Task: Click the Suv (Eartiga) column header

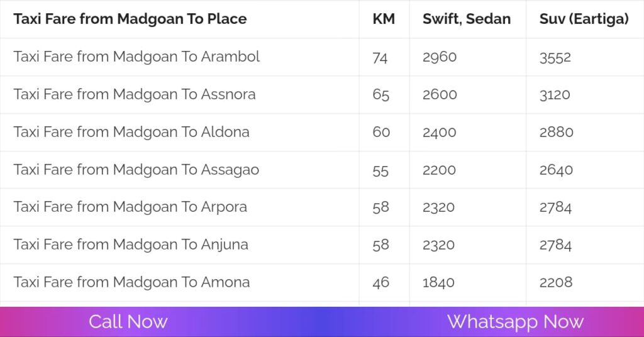Action: coord(584,19)
